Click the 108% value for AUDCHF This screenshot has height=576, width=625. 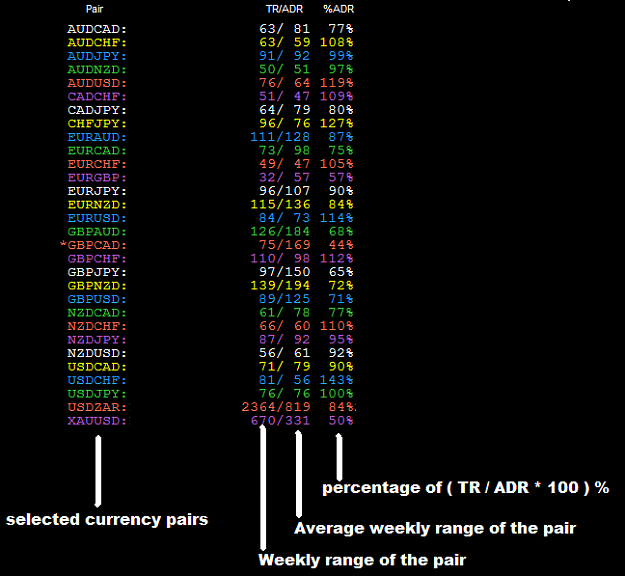point(336,42)
